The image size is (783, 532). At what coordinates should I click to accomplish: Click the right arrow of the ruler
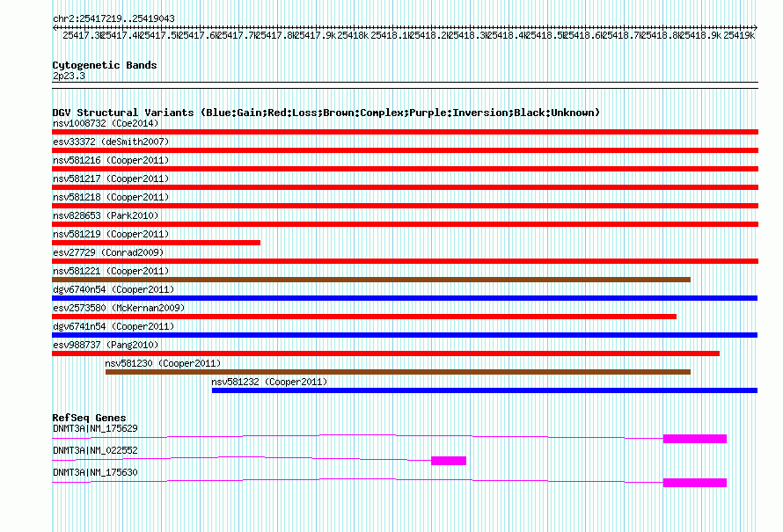pyautogui.click(x=756, y=27)
